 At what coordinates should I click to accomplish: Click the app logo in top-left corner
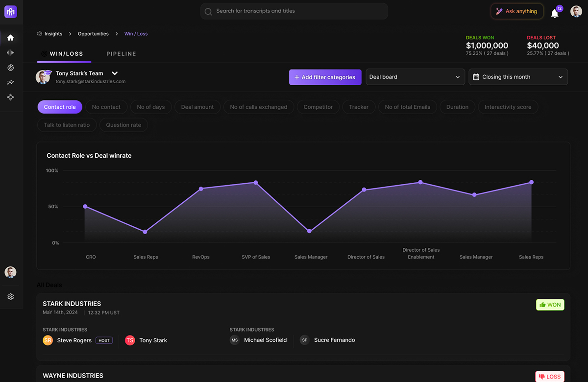point(10,11)
